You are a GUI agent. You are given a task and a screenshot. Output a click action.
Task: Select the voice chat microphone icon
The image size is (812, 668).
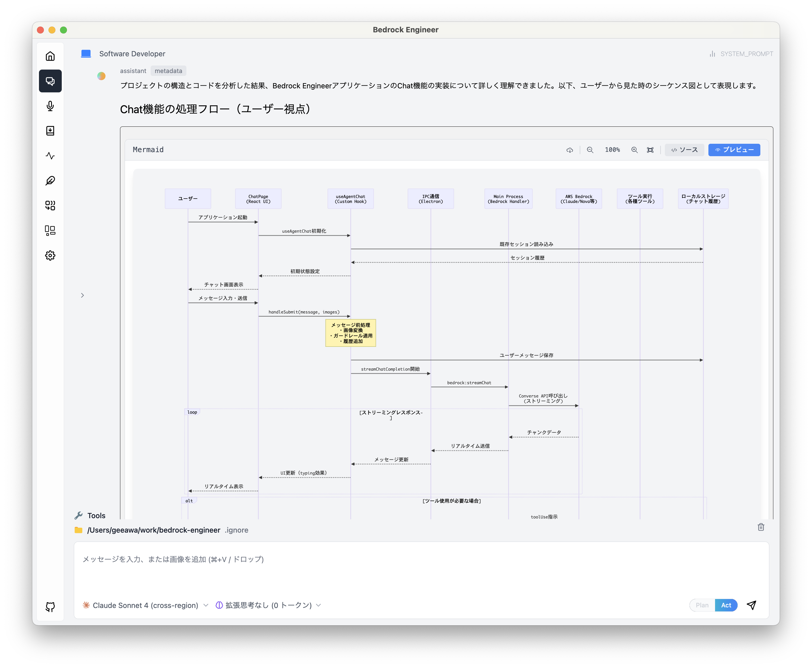tap(50, 107)
